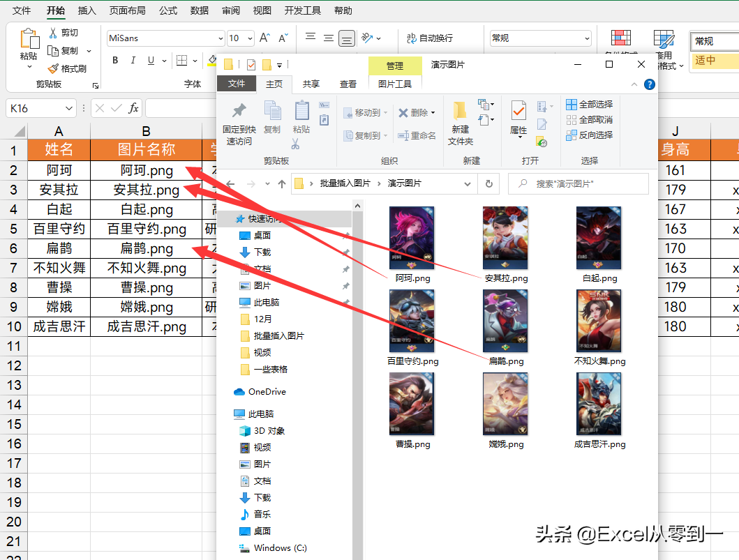
Task: Select Windows (C:) drive in navigation pane
Action: [x=274, y=547]
